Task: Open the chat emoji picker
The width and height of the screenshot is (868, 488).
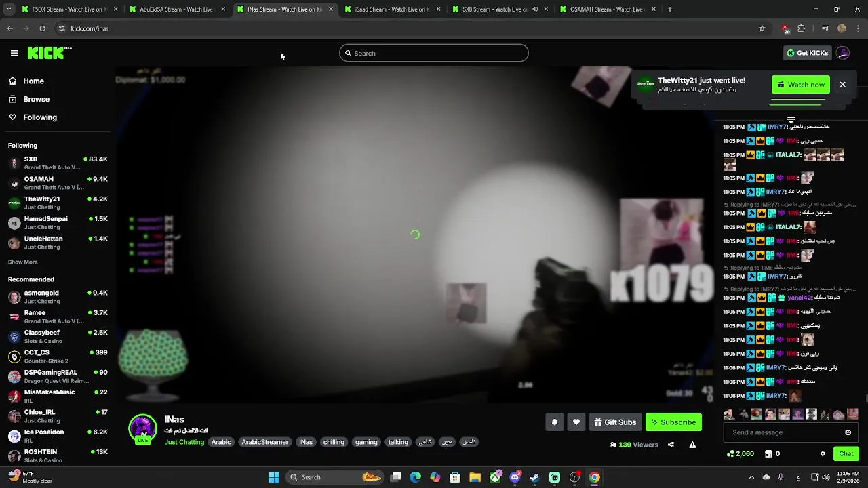Action: tap(848, 432)
